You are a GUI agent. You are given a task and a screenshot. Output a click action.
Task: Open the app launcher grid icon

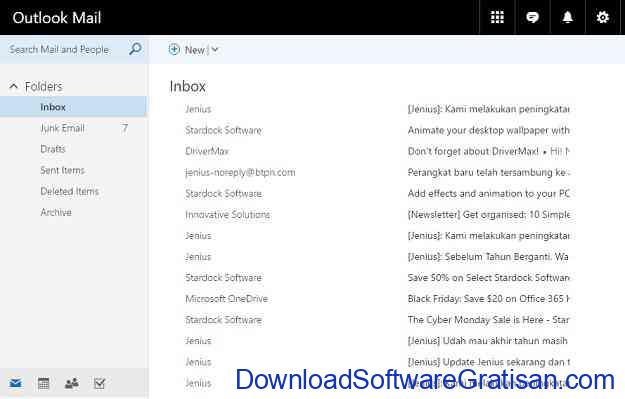pos(497,17)
